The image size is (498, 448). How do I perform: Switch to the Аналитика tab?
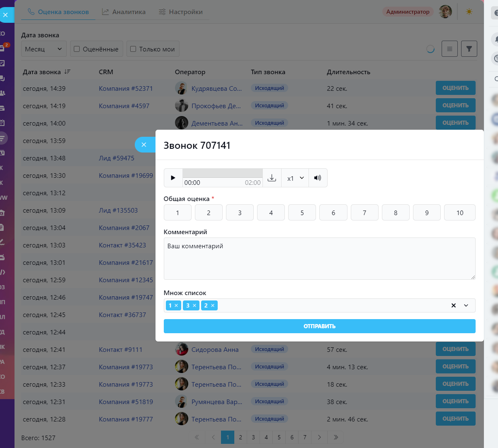[124, 12]
